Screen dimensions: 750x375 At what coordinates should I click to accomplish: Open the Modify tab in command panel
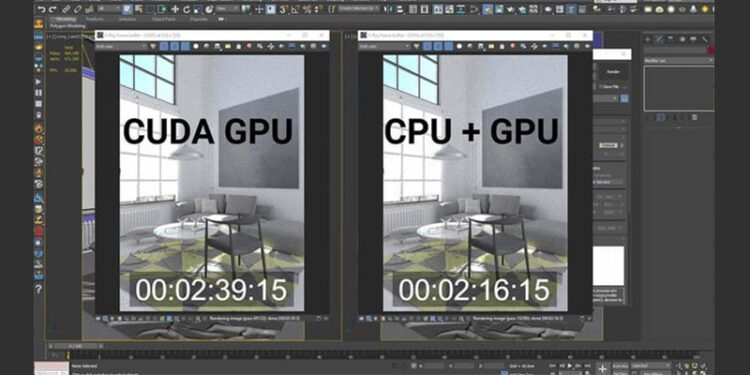[x=659, y=39]
